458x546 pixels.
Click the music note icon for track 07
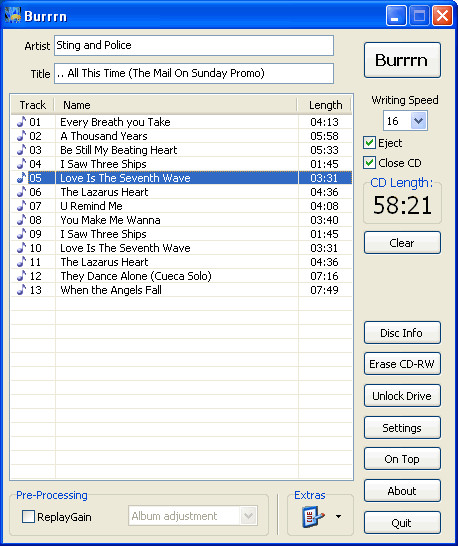coord(22,206)
